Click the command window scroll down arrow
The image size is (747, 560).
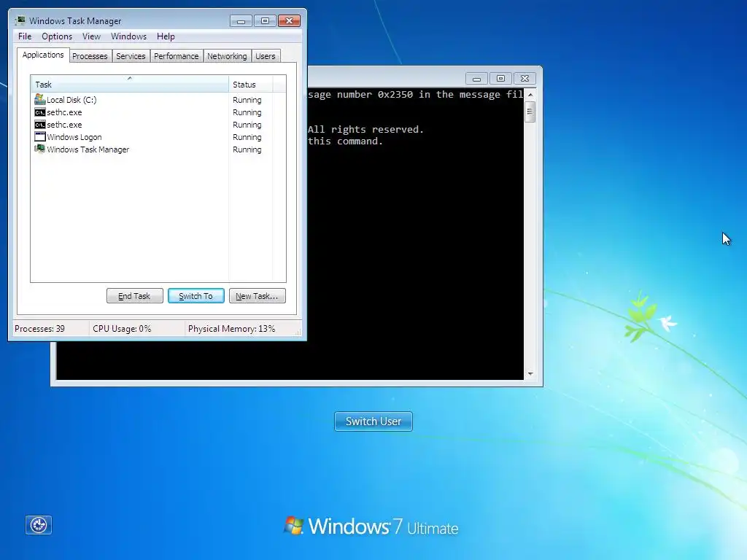coord(530,374)
